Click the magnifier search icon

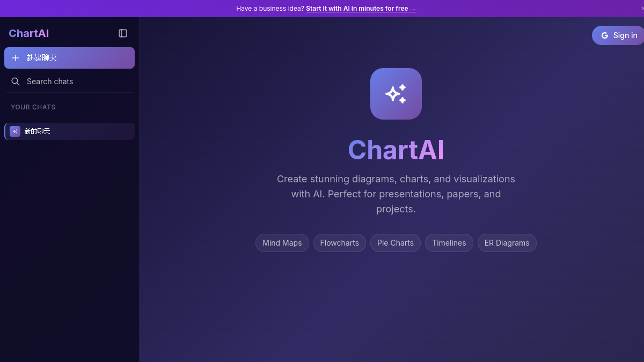tap(16, 82)
